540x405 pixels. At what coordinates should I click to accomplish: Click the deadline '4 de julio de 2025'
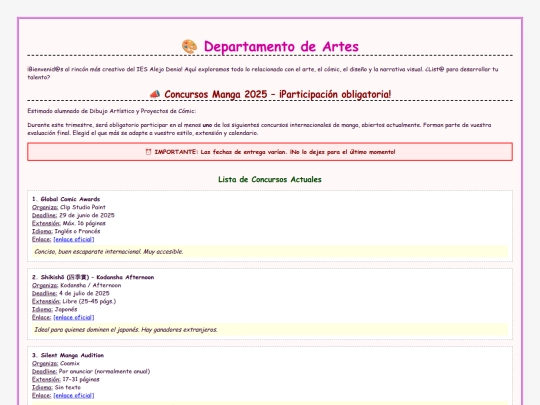(84, 293)
